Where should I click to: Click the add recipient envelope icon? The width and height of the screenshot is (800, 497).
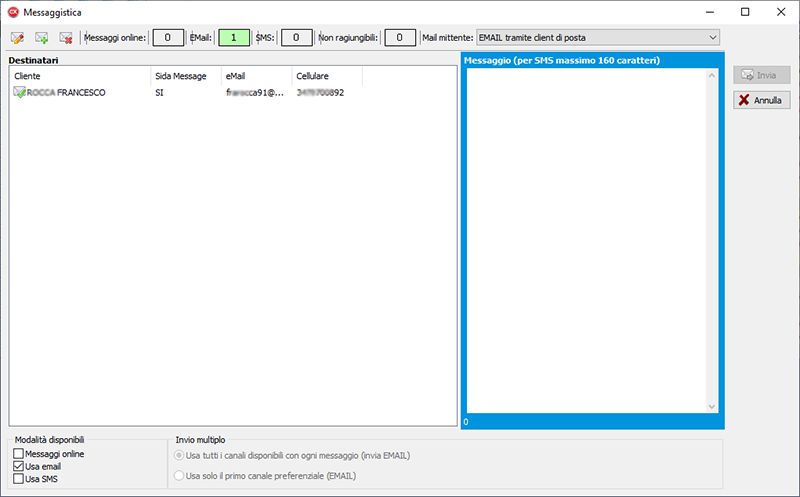pos(42,38)
